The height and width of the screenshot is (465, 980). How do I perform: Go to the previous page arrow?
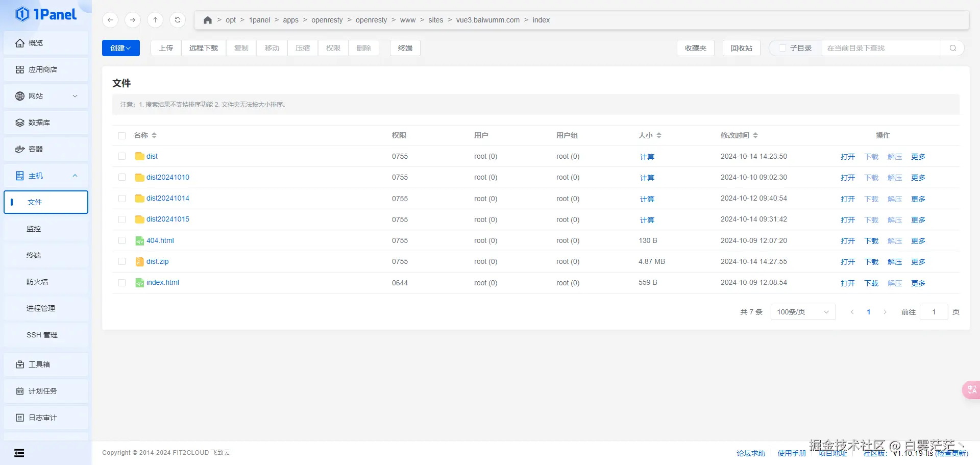852,312
